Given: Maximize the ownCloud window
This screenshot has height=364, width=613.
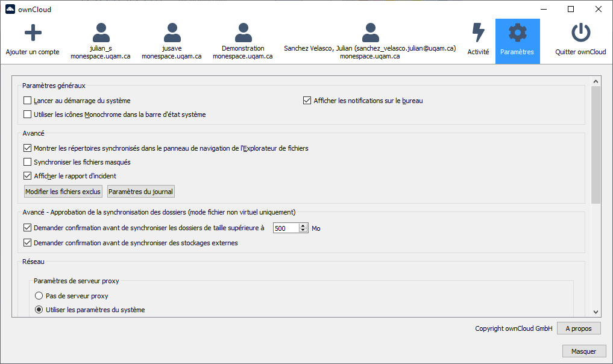Looking at the screenshot, I should [x=571, y=10].
